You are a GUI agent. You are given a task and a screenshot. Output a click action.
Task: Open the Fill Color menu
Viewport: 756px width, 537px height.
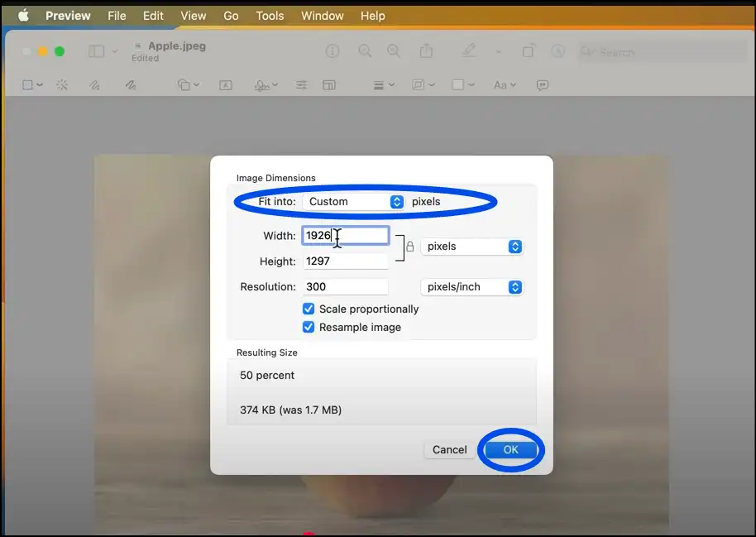pyautogui.click(x=463, y=85)
